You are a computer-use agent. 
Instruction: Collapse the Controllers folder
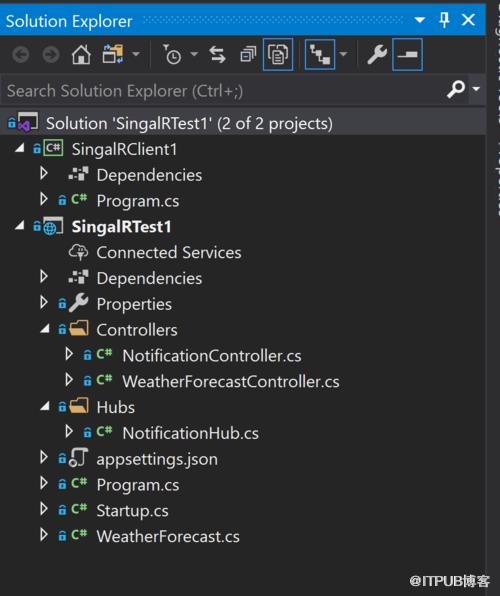(x=45, y=329)
